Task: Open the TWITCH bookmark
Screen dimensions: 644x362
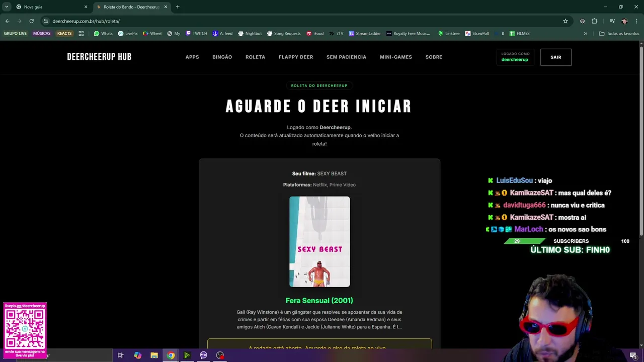Action: tap(196, 34)
